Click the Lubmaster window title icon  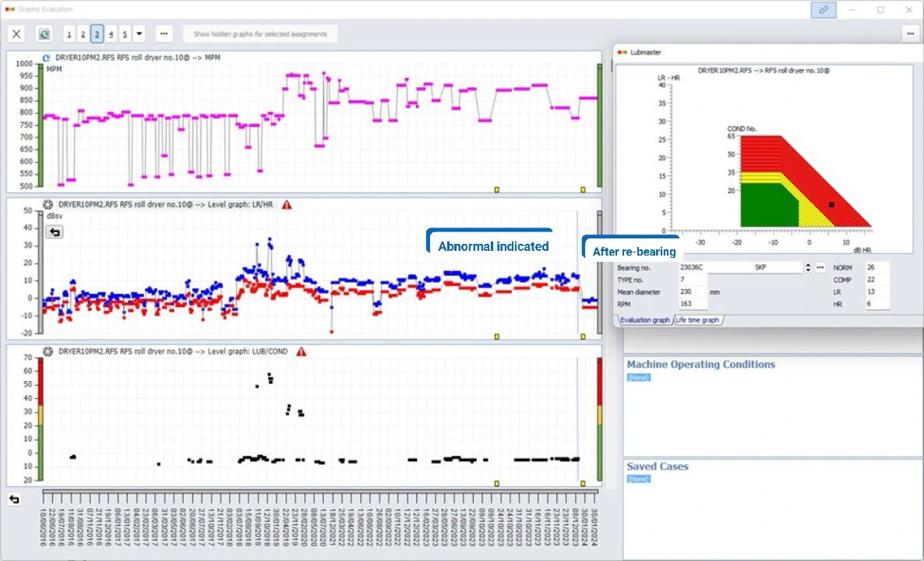pos(622,52)
